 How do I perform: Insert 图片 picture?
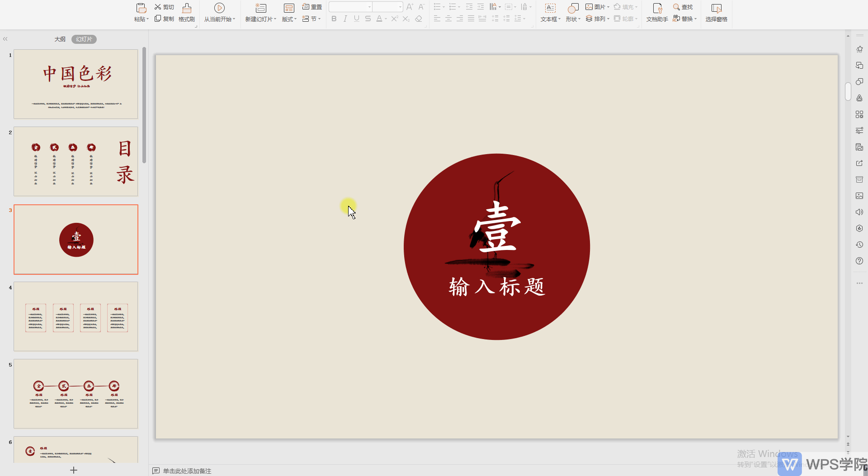(597, 7)
